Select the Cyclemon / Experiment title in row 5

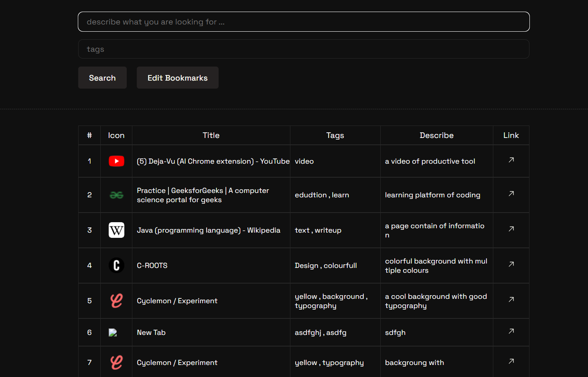click(177, 301)
